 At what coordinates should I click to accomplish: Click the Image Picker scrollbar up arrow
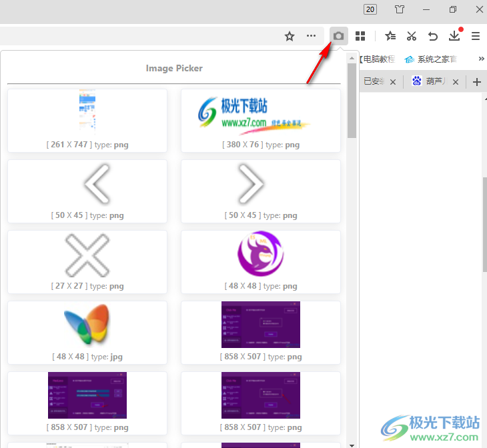pyautogui.click(x=352, y=58)
